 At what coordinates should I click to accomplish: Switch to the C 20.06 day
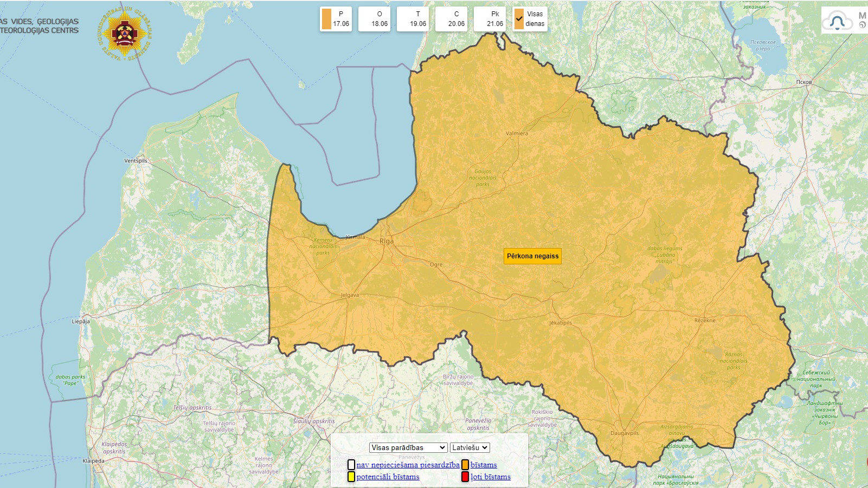pos(452,19)
